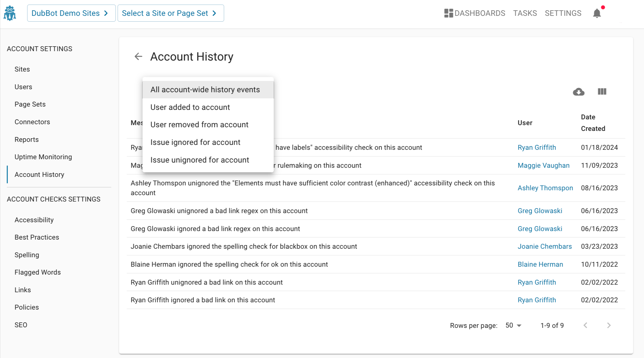Select Uptime Monitoring in the sidebar

(43, 157)
